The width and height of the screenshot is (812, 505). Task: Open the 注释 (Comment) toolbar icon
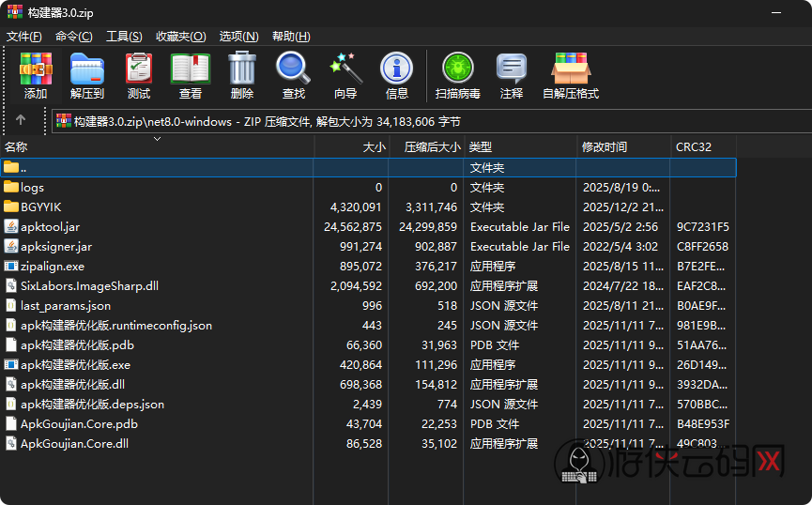pos(512,75)
